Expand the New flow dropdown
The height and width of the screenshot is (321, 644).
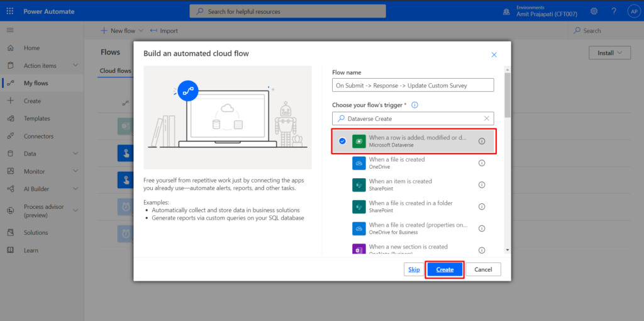pyautogui.click(x=141, y=31)
